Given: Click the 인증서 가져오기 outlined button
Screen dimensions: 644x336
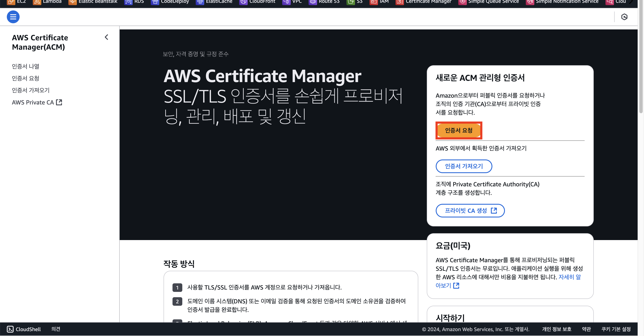Looking at the screenshot, I should pyautogui.click(x=464, y=166).
